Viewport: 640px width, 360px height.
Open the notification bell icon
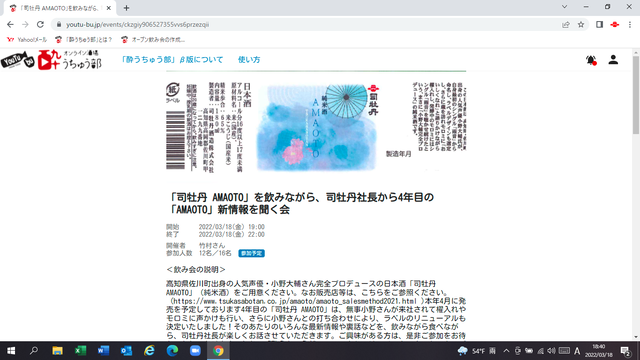[x=591, y=60]
